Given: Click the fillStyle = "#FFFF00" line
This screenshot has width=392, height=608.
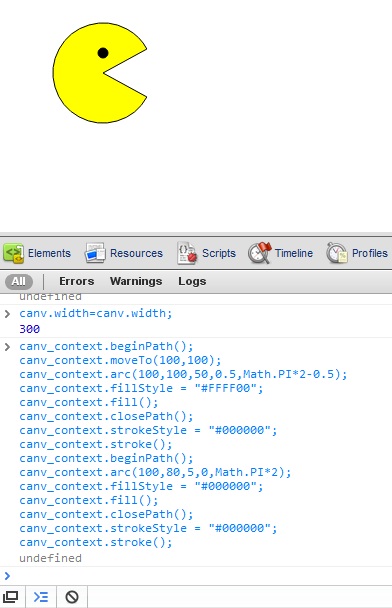Looking at the screenshot, I should (141, 388).
